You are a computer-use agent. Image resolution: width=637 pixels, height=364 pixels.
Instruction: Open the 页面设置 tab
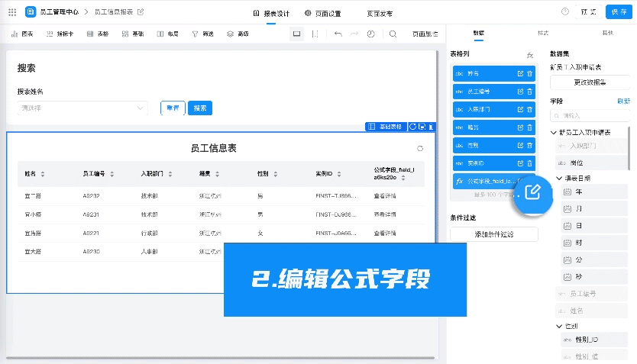pos(323,13)
